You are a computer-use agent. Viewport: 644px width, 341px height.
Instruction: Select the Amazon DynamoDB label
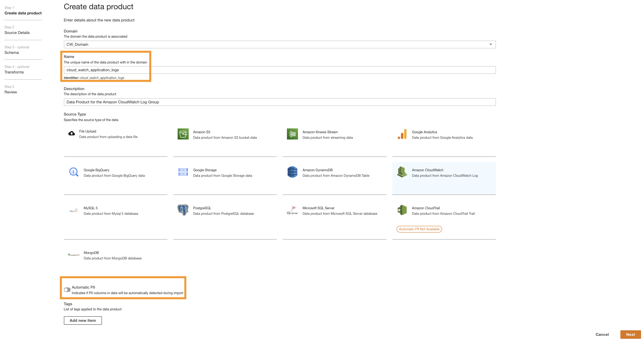point(318,170)
